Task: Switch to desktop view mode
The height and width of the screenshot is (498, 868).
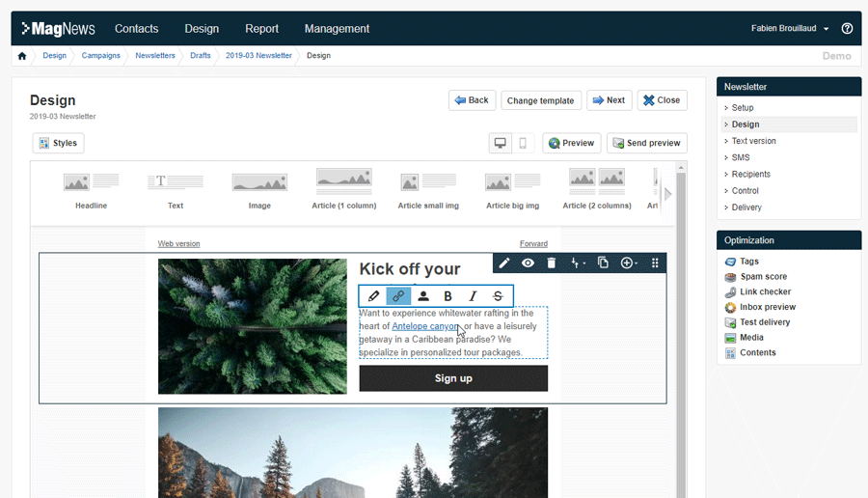Action: (501, 143)
